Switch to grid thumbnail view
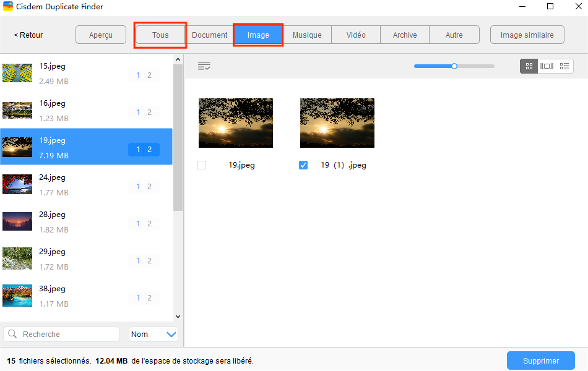This screenshot has width=588, height=371. point(529,66)
